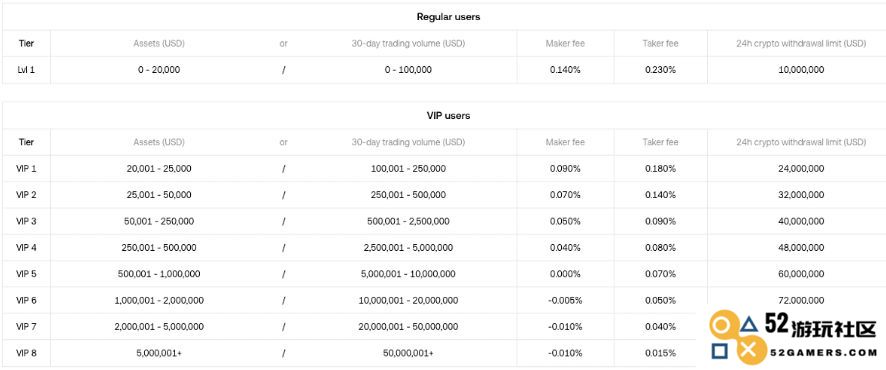The image size is (886, 370).
Task: Click the VIP 1 tier cell
Action: click(x=27, y=168)
